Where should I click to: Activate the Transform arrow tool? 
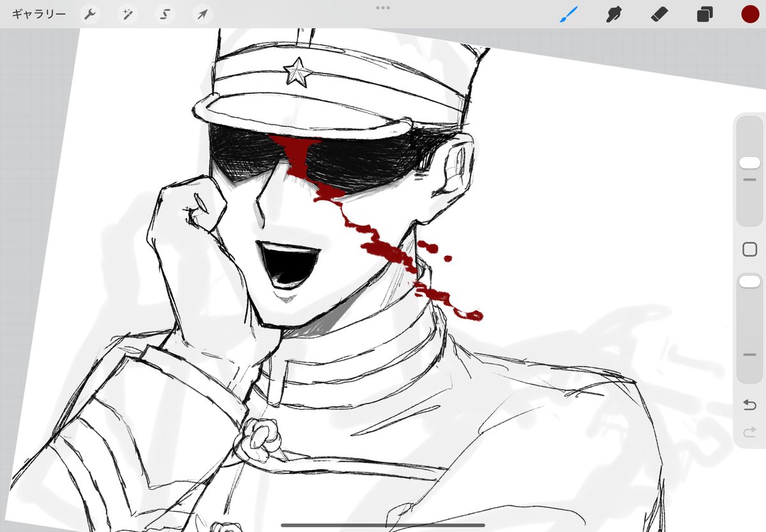[x=202, y=14]
